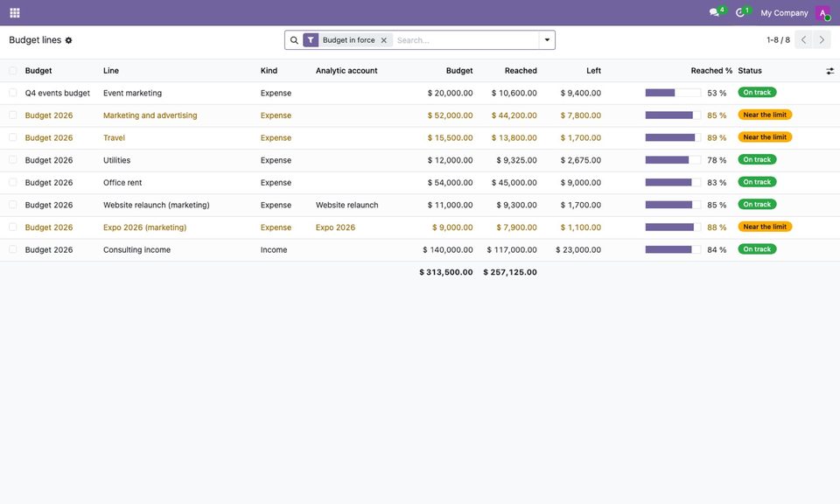Click the funnel filter icon
840x504 pixels.
coord(311,40)
